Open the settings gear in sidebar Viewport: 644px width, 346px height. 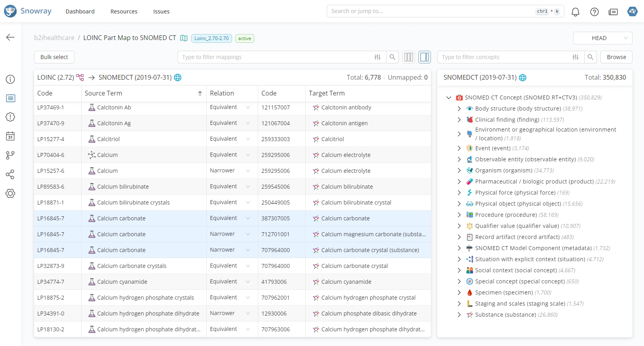click(10, 193)
